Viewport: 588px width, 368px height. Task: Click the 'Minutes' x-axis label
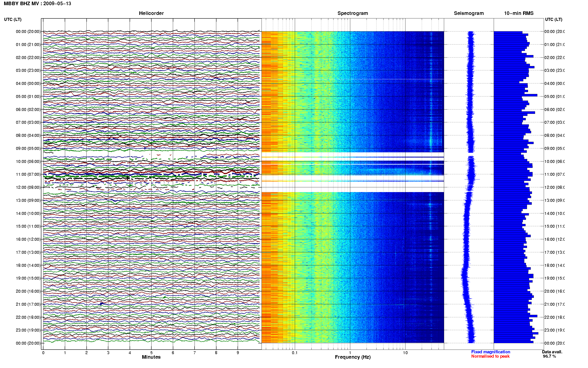(x=151, y=357)
